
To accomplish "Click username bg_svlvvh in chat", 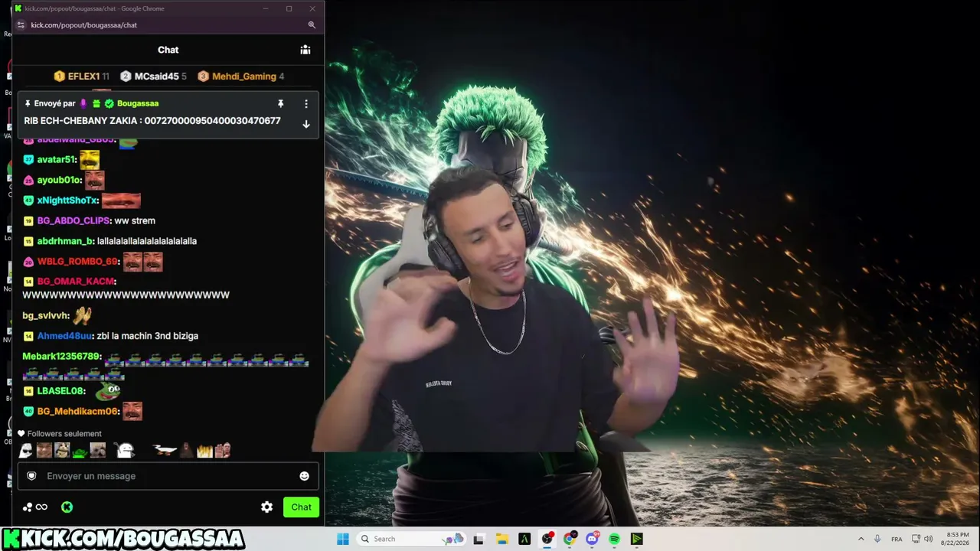I will click(46, 315).
